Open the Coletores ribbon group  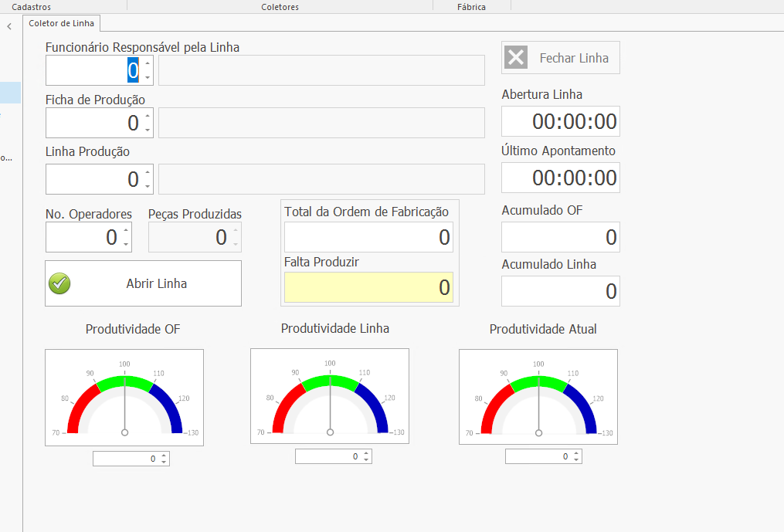click(x=280, y=7)
